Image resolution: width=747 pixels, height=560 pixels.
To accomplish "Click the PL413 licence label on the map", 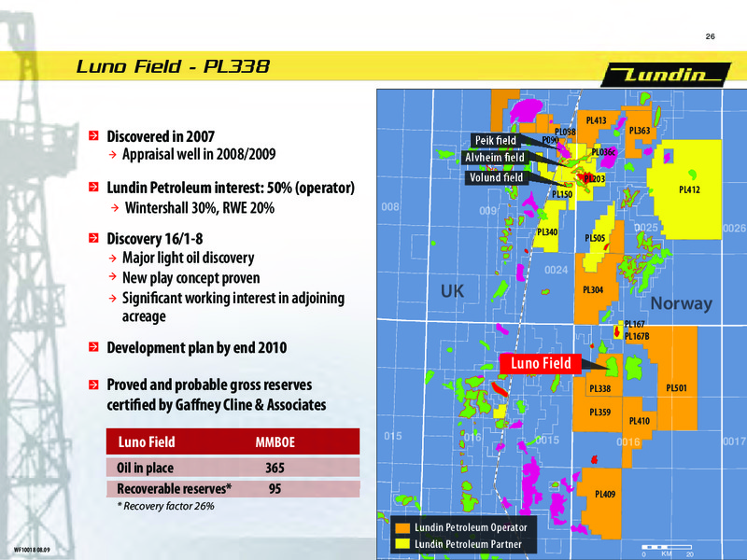I will 596,120.
